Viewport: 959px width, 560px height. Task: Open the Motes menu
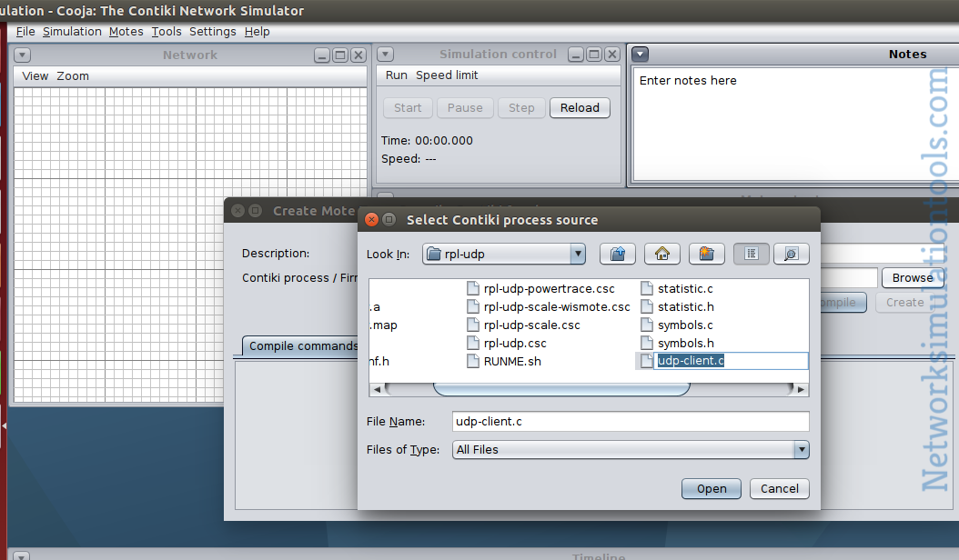(126, 31)
